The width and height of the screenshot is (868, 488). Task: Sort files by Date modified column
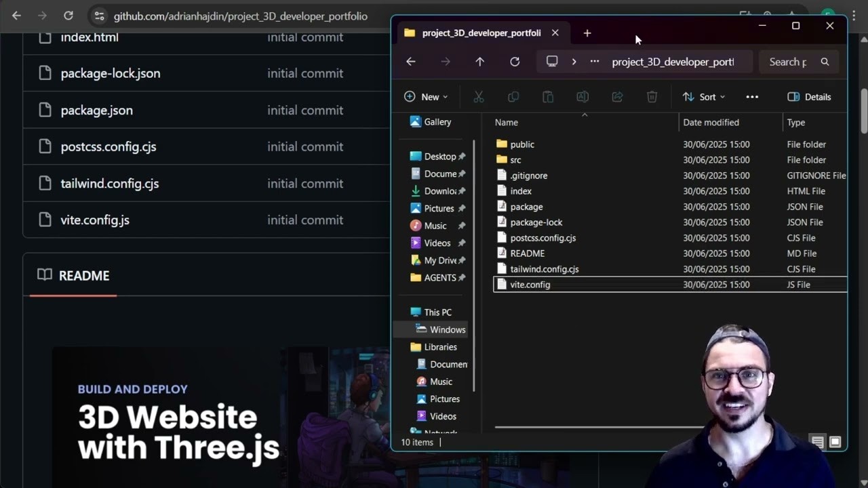click(711, 123)
